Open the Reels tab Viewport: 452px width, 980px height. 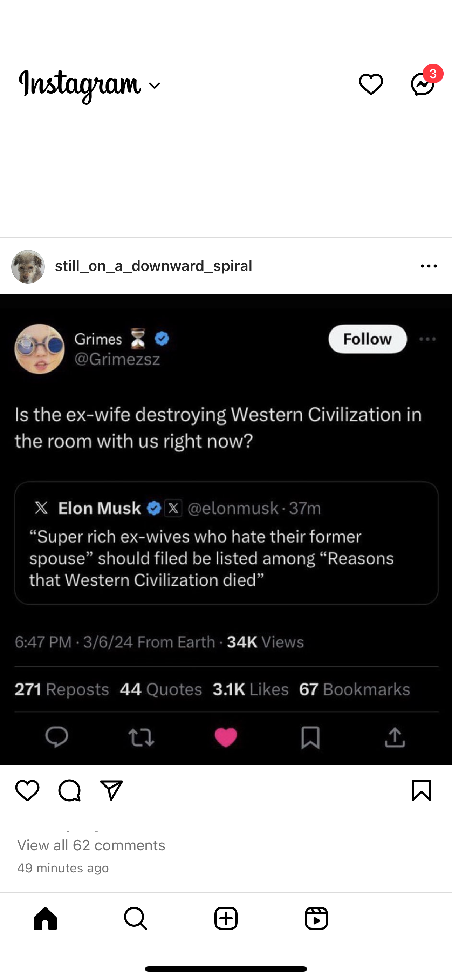316,918
